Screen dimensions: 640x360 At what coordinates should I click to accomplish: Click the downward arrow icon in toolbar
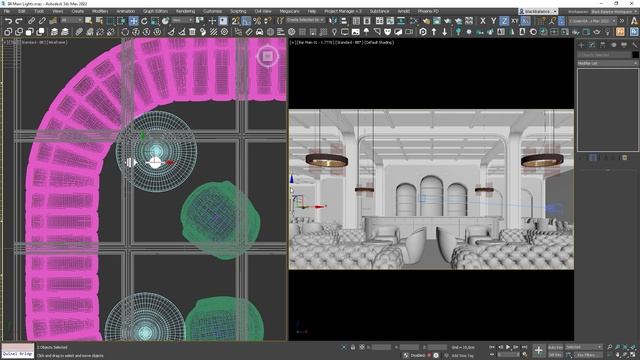click(x=444, y=31)
